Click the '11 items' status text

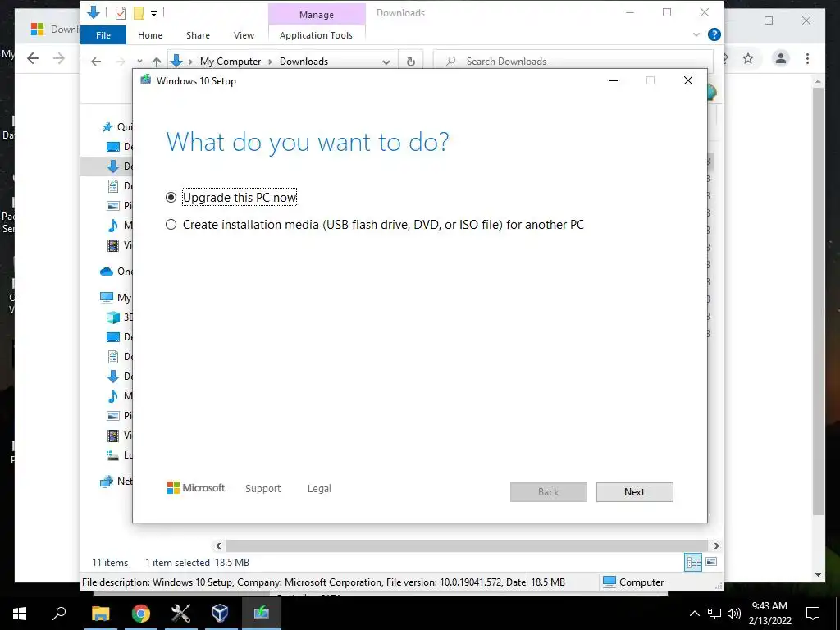coord(110,563)
